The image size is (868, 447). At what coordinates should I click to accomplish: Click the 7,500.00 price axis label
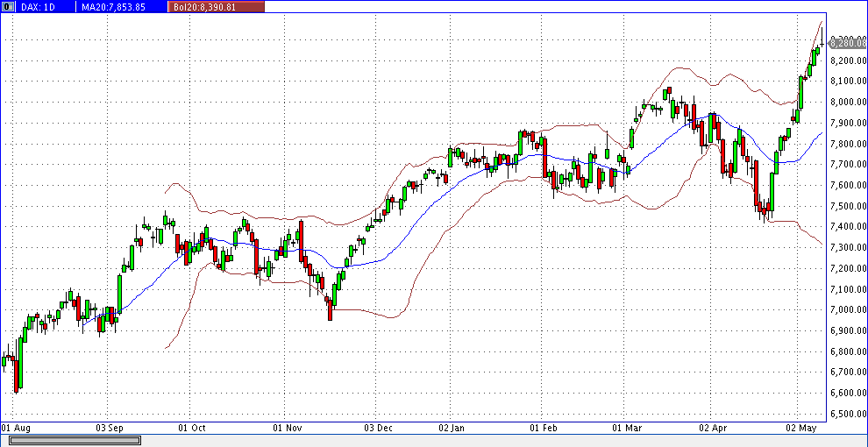[x=849, y=206]
